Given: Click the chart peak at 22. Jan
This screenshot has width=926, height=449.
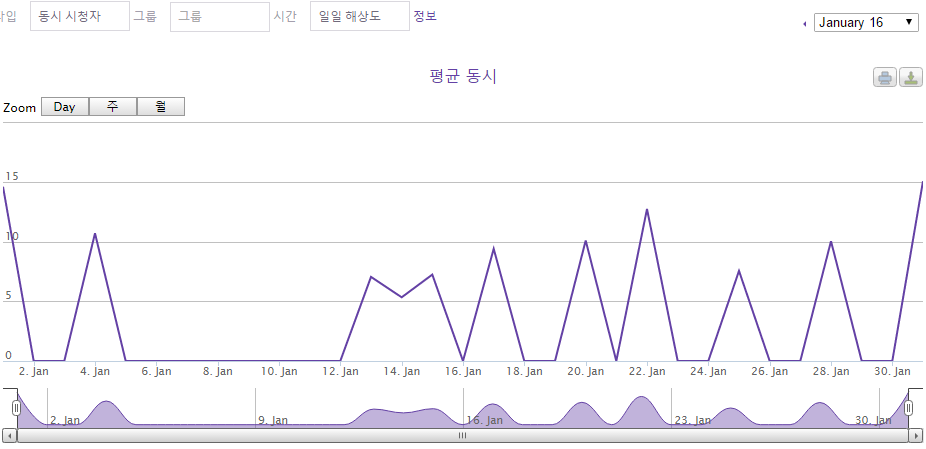Looking at the screenshot, I should (647, 210).
